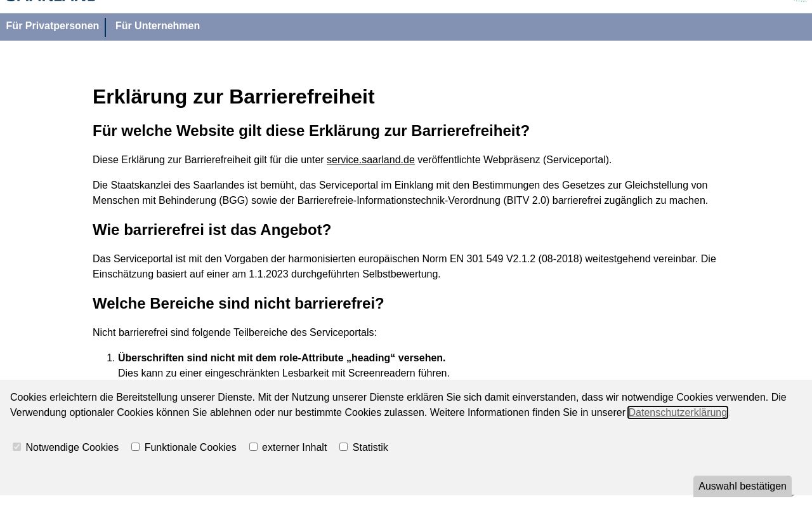Click heading "Welche Bereiche sind nicht barrierefrei?"
Viewport: 812px width, 508px height.
coord(239,304)
